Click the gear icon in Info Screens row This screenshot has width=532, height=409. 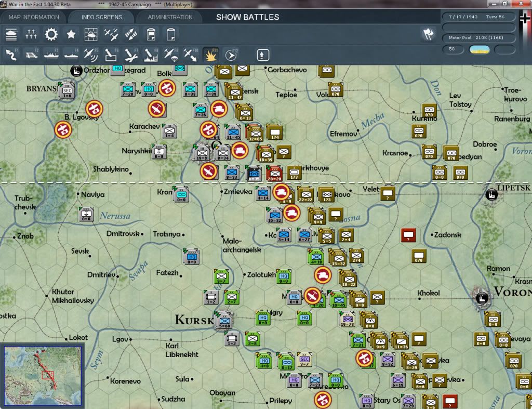coord(51,35)
